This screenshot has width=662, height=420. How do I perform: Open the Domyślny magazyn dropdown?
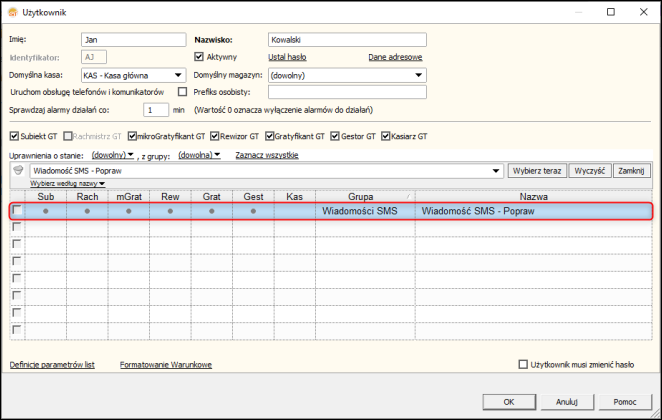coord(418,75)
